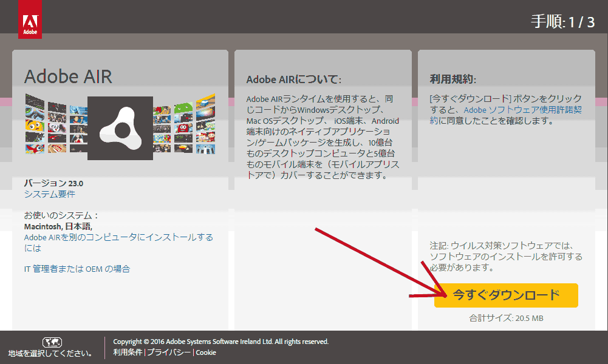608x364 pixels.
Task: Click the Macintosh, 日本語, system text
Action: pyautogui.click(x=58, y=226)
